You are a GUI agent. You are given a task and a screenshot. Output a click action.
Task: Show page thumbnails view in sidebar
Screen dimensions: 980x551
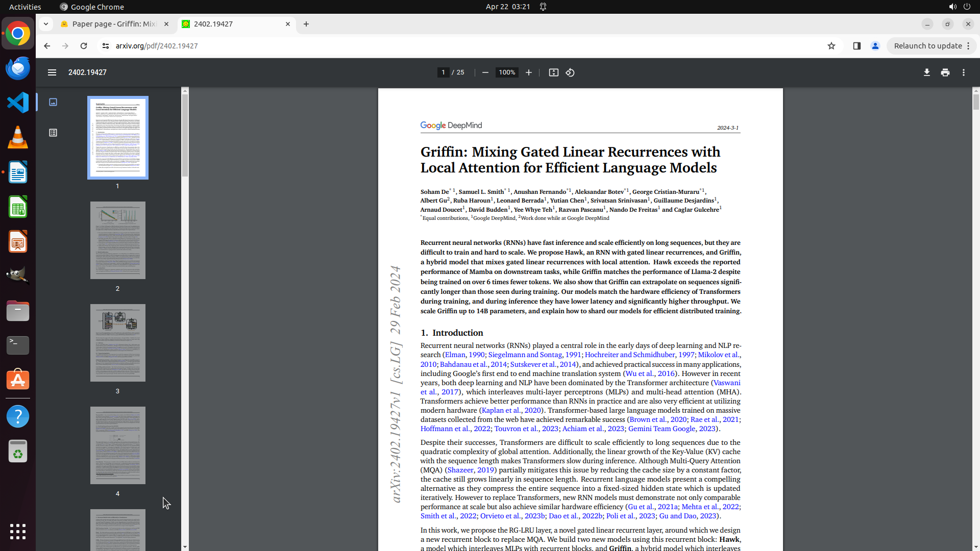[53, 102]
